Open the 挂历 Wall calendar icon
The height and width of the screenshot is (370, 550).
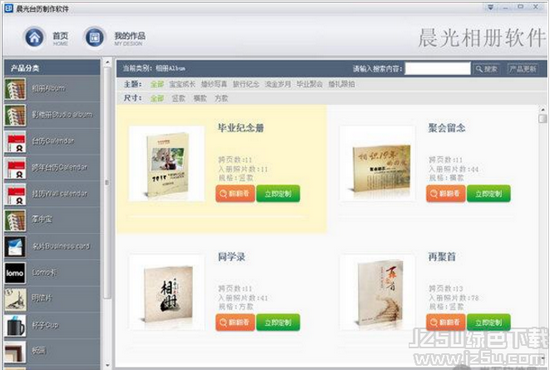(x=15, y=194)
